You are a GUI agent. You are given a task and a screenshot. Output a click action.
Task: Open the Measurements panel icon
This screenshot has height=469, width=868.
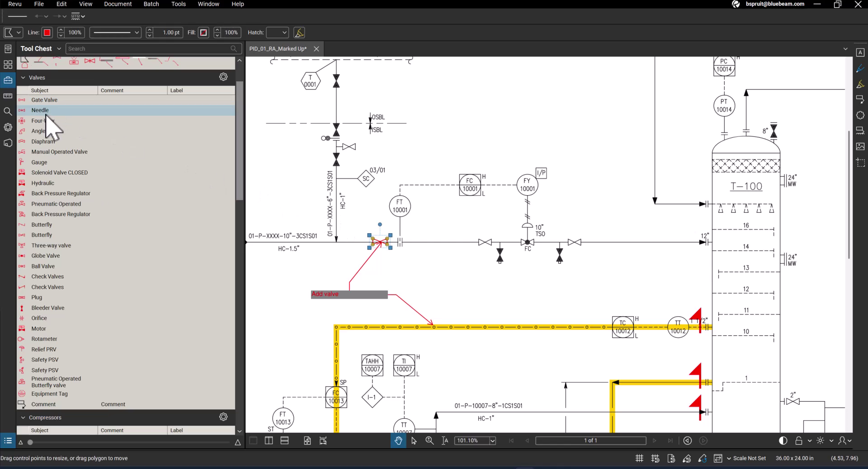coord(8,96)
